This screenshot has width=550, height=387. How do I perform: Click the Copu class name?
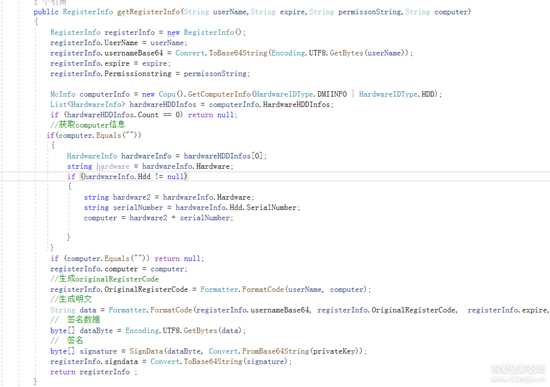(167, 94)
